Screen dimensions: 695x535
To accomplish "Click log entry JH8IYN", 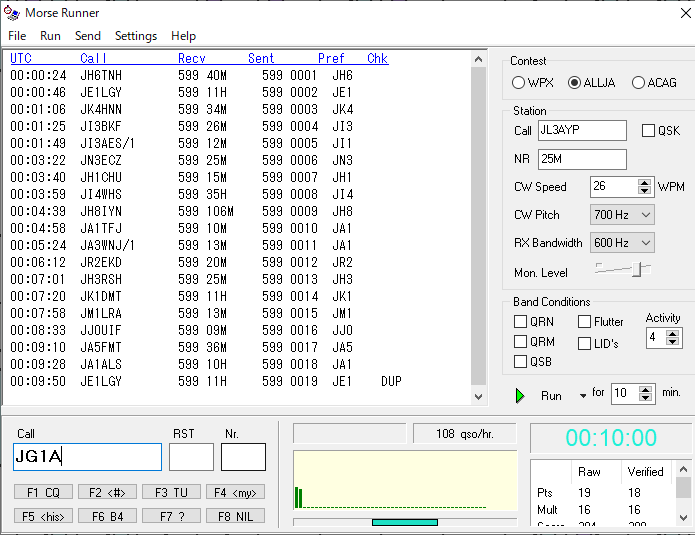I will (x=101, y=211).
